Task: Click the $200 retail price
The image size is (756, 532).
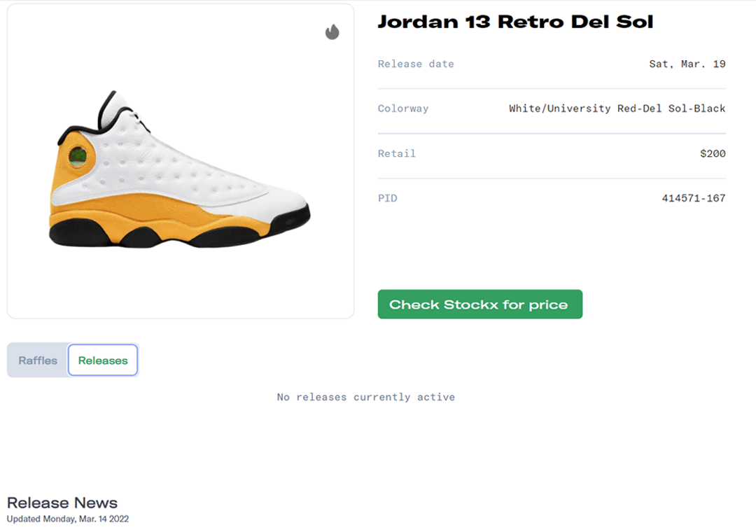Action: click(x=713, y=153)
